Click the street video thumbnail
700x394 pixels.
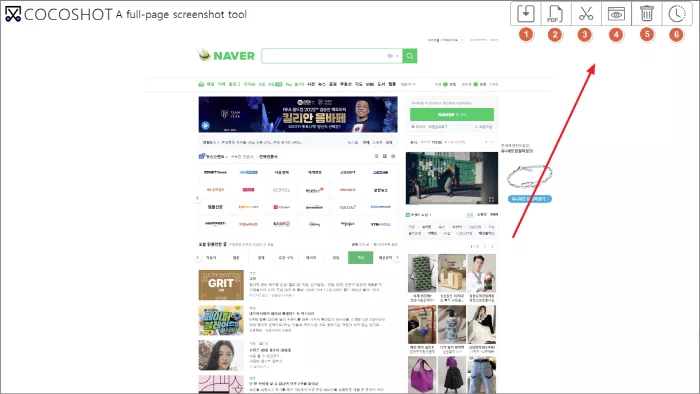(452, 178)
